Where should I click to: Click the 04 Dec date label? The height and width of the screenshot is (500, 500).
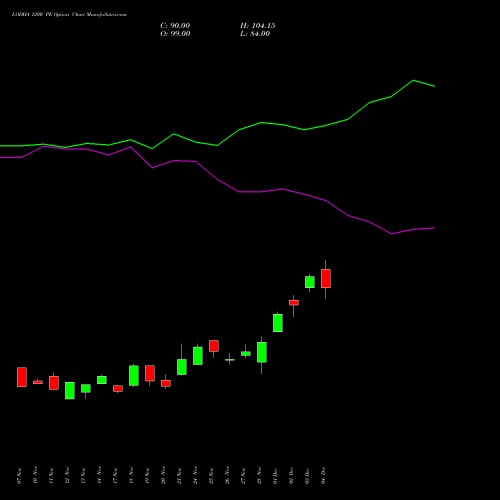[x=323, y=475]
